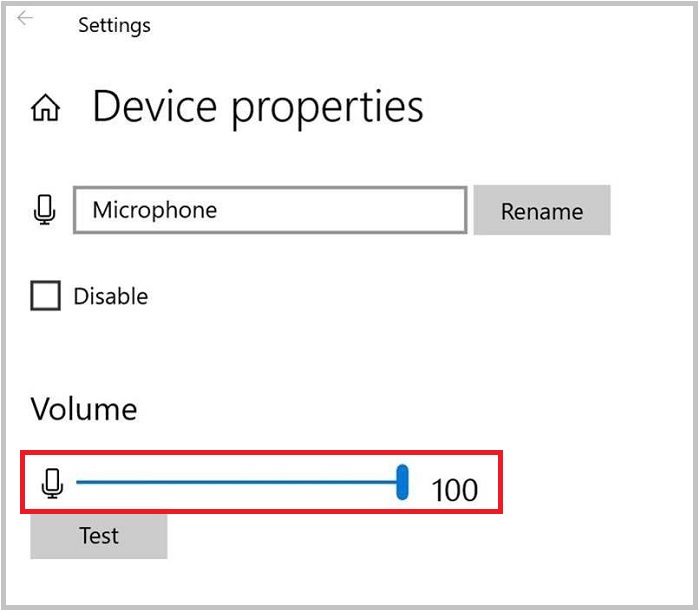The image size is (700, 611).
Task: Click the volume slider handle
Action: 403,482
